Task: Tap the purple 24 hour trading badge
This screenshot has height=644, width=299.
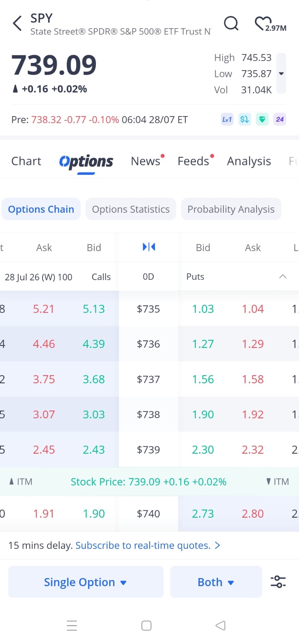Action: [280, 119]
